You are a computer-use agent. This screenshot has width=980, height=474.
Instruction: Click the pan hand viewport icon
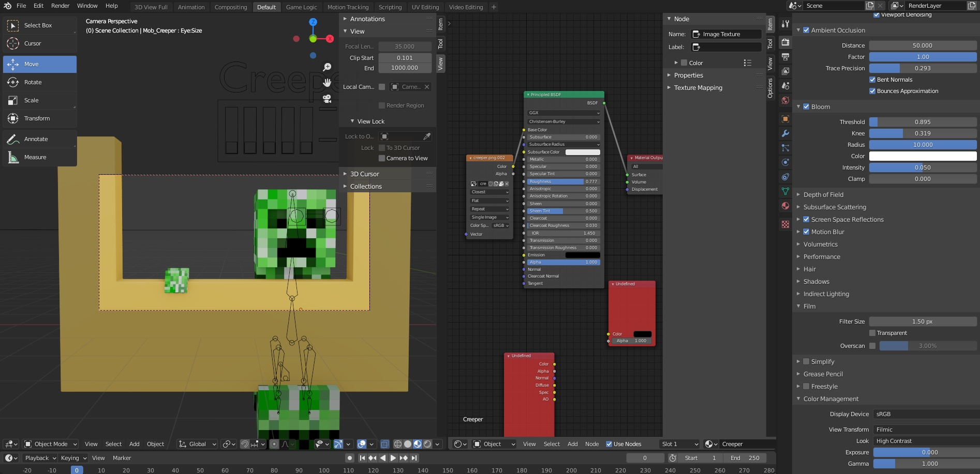327,83
